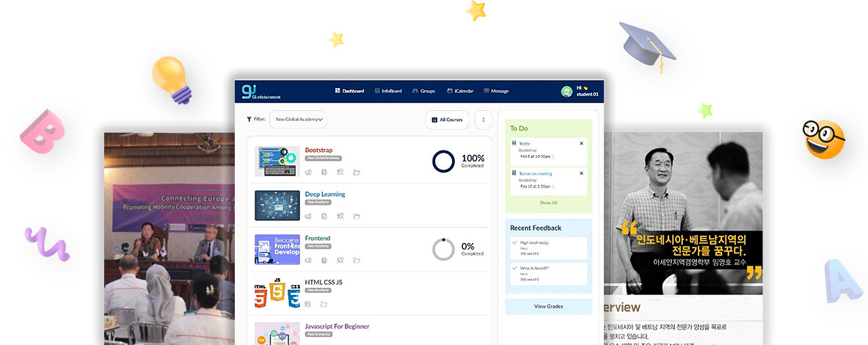Open Frontend files folder icon
868x345 pixels.
[357, 260]
